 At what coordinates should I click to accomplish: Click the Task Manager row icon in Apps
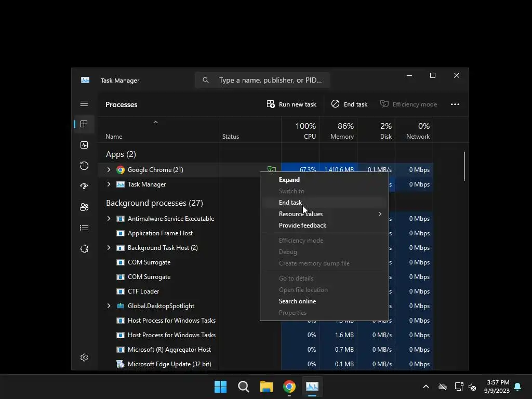pos(121,184)
